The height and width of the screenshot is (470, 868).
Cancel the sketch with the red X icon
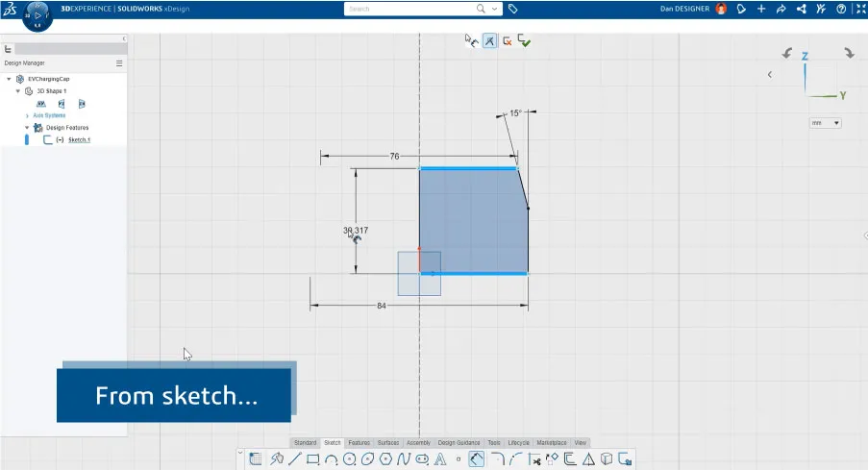508,41
